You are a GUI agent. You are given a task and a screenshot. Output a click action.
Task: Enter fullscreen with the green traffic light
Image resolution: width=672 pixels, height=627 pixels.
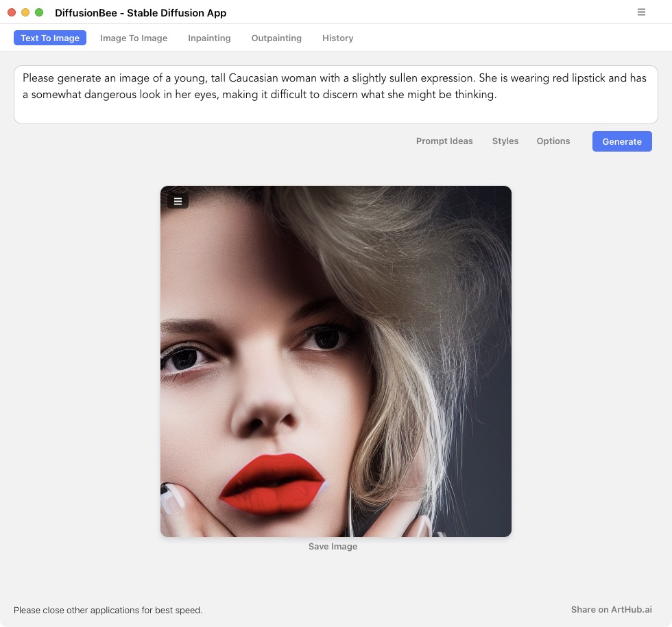pos(38,12)
